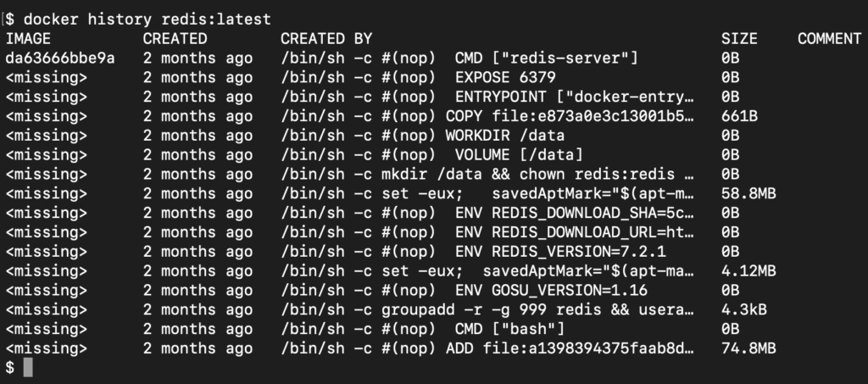Click the SIZE column header
This screenshot has height=384, width=868.
point(739,38)
